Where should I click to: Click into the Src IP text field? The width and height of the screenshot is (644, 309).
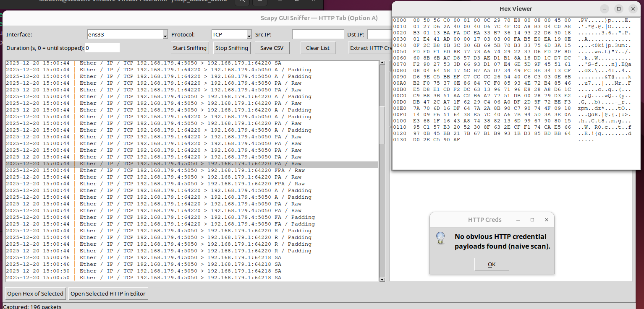pos(318,34)
